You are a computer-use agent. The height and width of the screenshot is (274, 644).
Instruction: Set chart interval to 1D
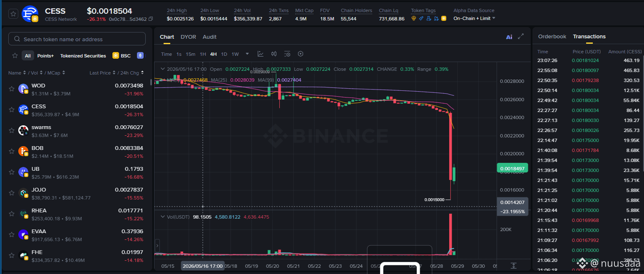(x=224, y=54)
